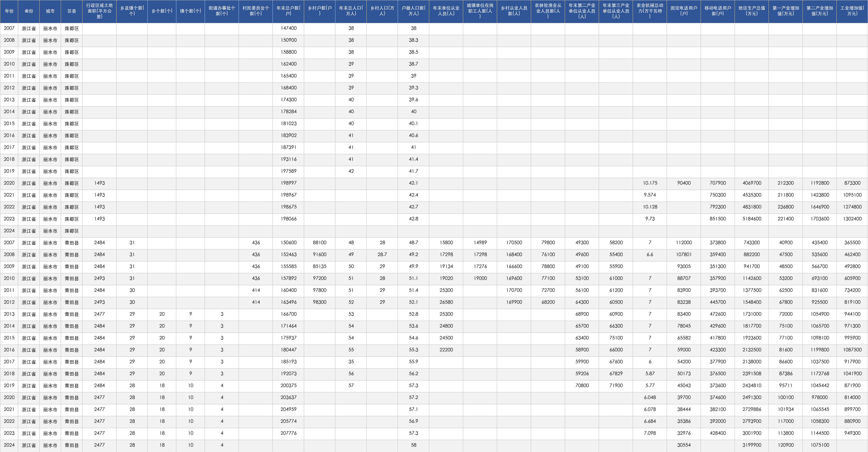The height and width of the screenshot is (452, 868).
Task: Select GDP cell showing 4069700
Action: click(x=752, y=183)
